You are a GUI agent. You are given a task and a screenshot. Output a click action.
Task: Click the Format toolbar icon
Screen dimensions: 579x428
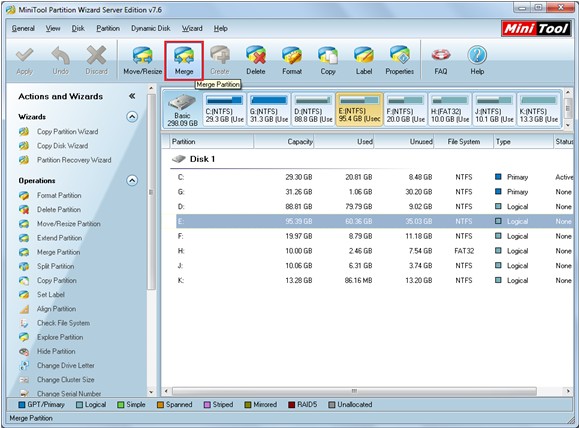pos(292,55)
